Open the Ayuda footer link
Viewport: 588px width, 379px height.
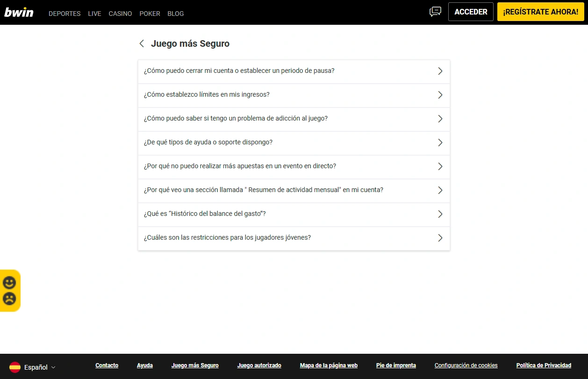coord(145,365)
